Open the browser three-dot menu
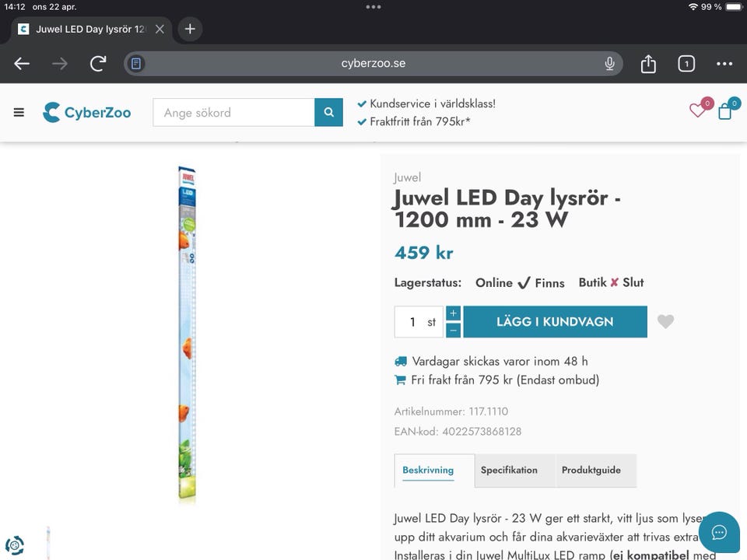Screen dimensions: 747x560 click(724, 64)
